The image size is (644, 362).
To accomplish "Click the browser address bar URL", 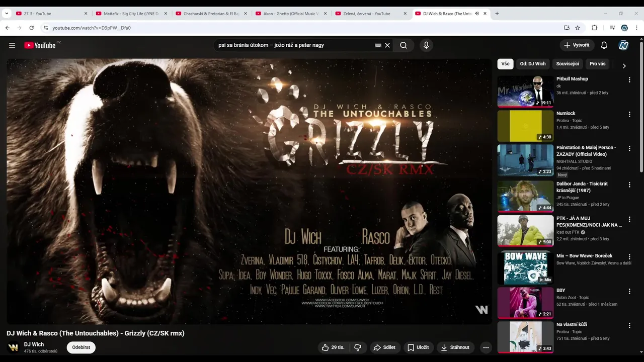I will [92, 28].
